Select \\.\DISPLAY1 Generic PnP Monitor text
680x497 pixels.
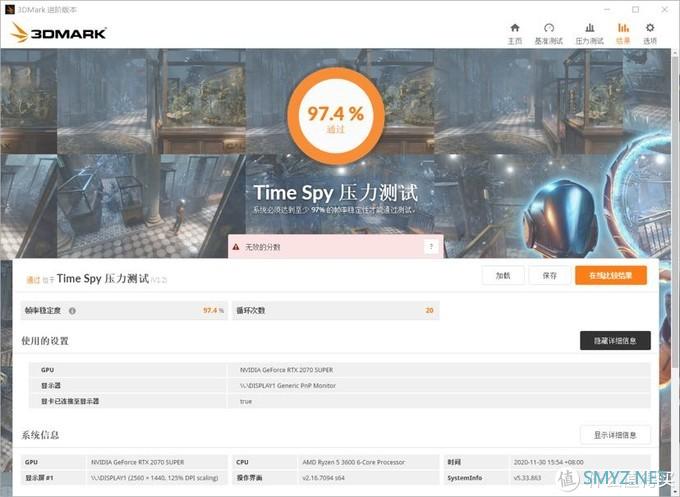click(288, 386)
